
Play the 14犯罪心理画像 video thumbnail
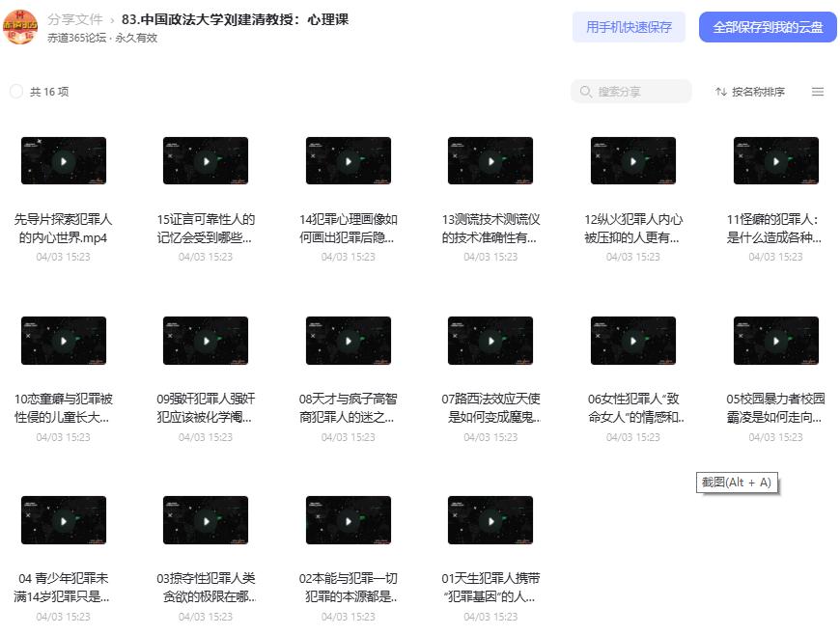[349, 160]
